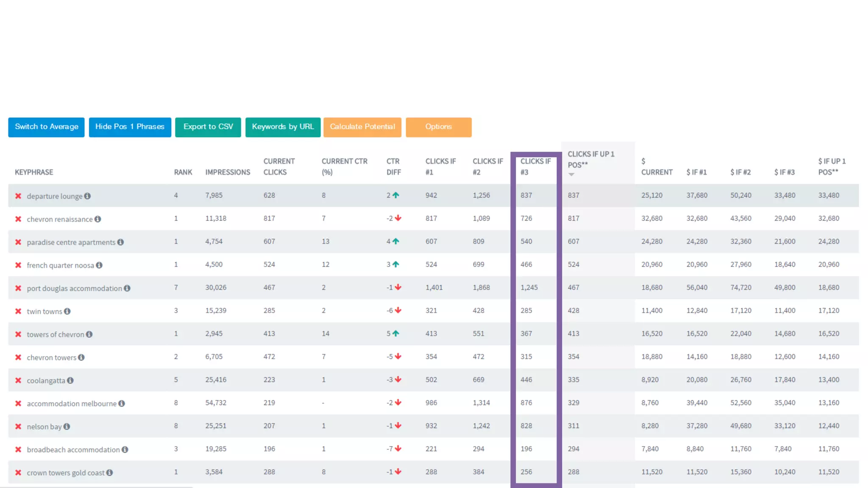The width and height of the screenshot is (868, 488).
Task: Open info icon beside paradise centre apartments
Action: [120, 242]
